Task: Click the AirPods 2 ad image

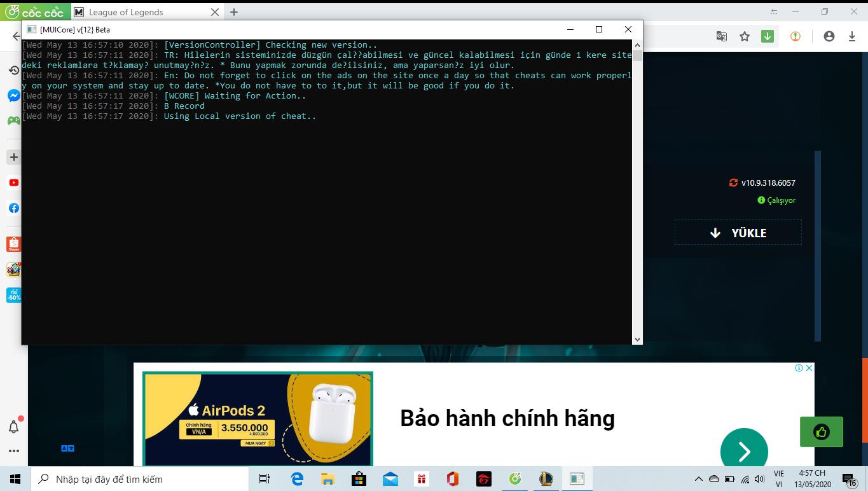Action: tap(258, 418)
